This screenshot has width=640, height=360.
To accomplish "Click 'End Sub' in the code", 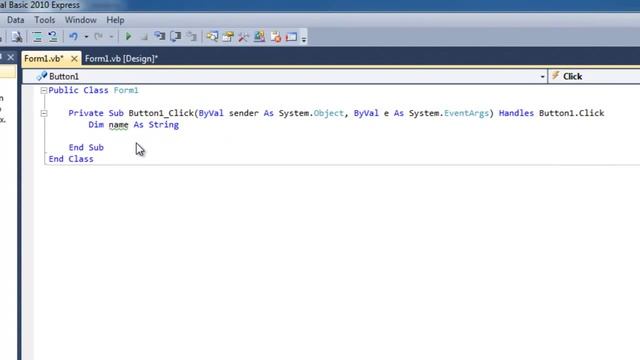I will click(86, 147).
